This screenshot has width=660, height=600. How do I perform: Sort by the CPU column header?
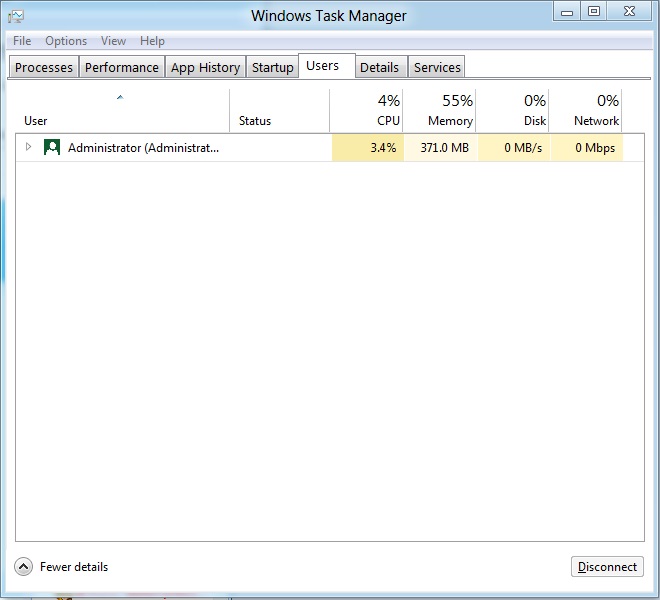click(366, 110)
